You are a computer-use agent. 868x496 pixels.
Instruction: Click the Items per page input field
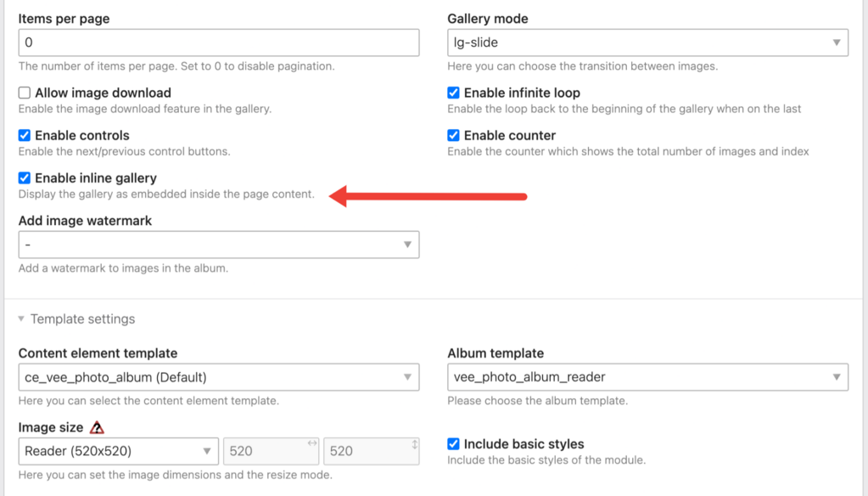click(218, 42)
